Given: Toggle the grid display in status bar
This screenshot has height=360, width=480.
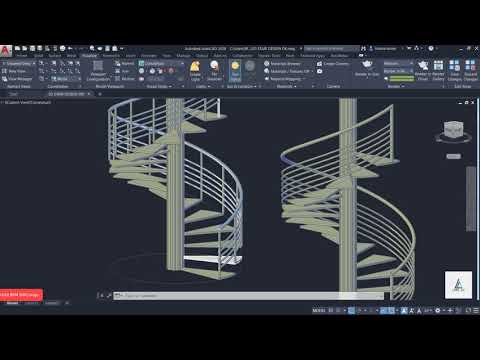Looking at the screenshot, I should (331, 310).
